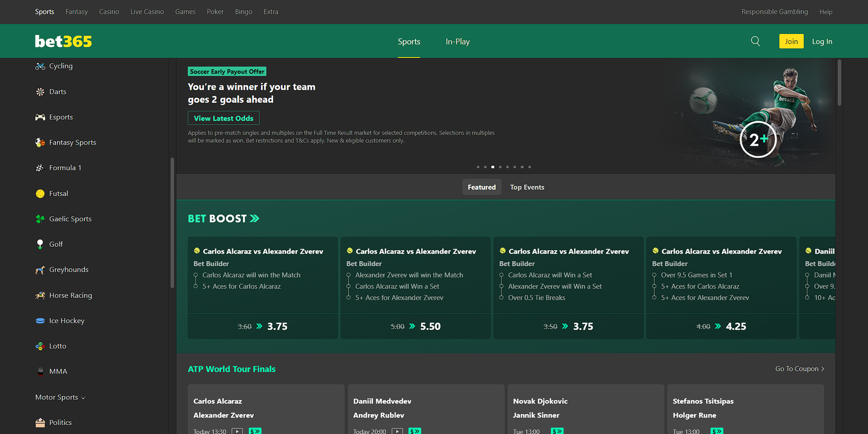Select the Darts sport icon
Viewport: 868px width, 434px height.
[x=41, y=91]
